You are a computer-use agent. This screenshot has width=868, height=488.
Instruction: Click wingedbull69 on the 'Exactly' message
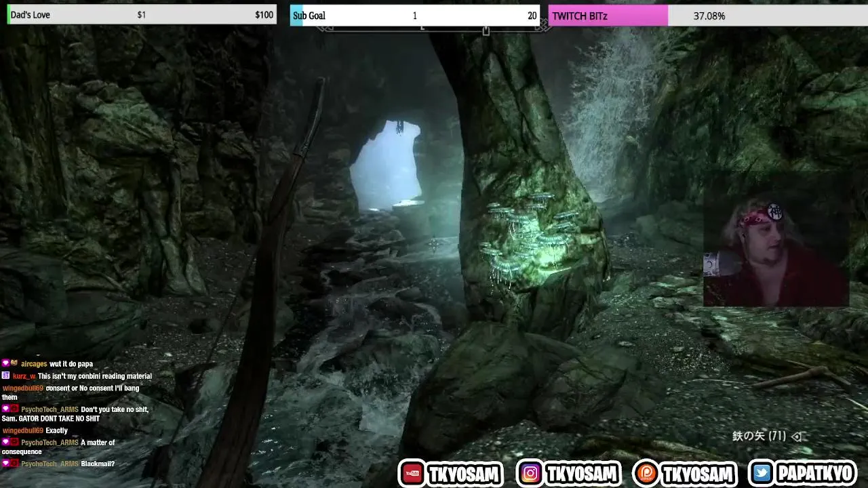click(22, 430)
